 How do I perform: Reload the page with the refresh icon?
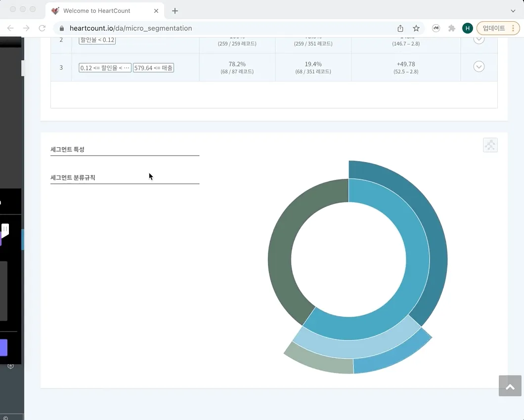[x=42, y=29]
